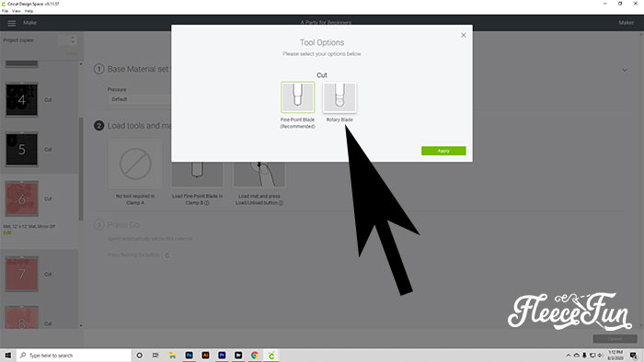The image size is (644, 362).
Task: Switch to Premiere Pro in taskbar
Action: (222, 356)
